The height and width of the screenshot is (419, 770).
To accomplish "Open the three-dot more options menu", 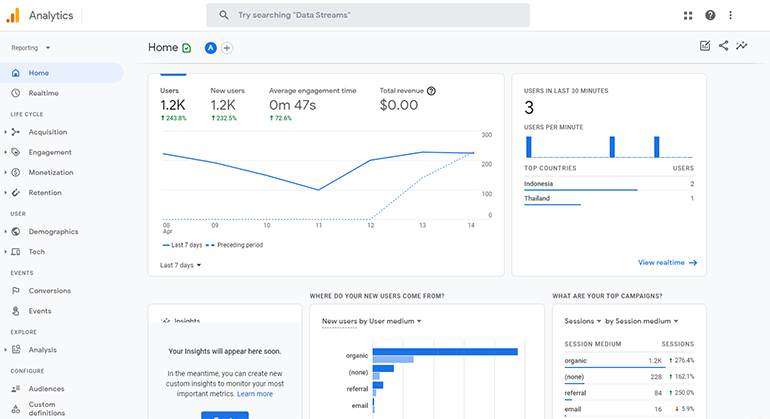I will 731,15.
